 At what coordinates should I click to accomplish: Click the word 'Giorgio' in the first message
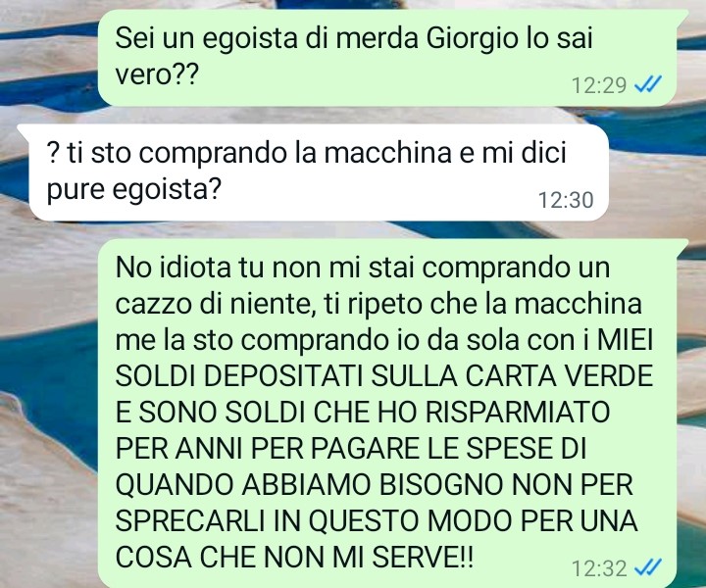click(x=472, y=39)
